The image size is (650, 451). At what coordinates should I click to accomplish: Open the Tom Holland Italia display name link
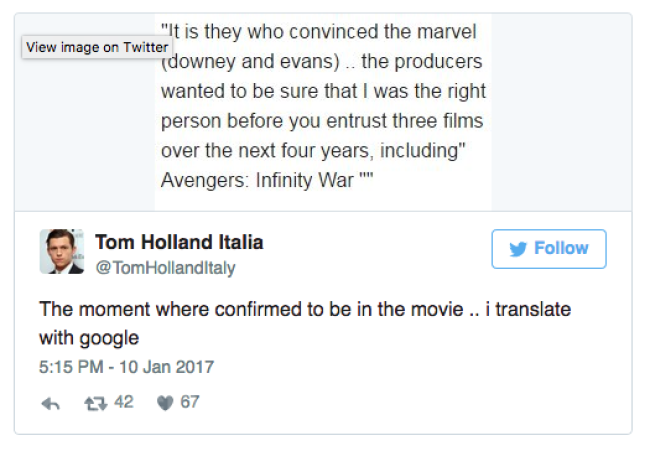[x=179, y=242]
